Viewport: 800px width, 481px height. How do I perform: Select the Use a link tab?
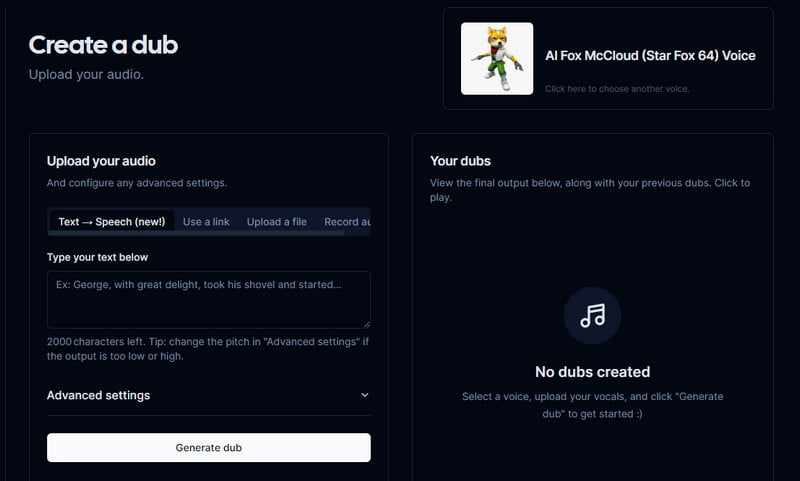(x=206, y=221)
